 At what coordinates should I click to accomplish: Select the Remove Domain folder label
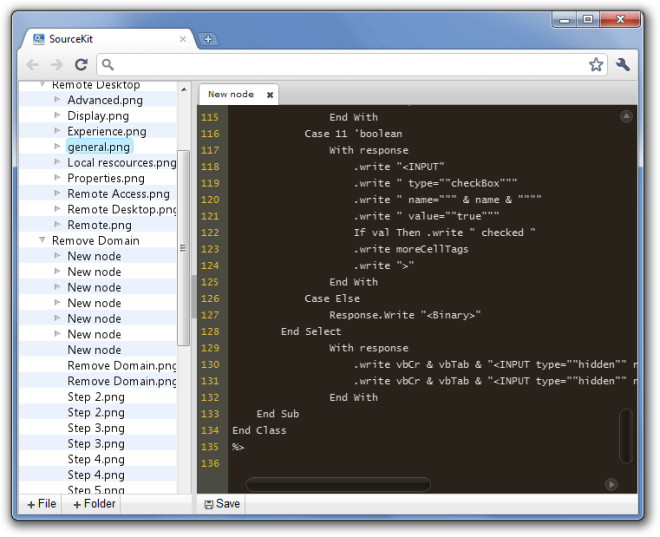pos(96,241)
